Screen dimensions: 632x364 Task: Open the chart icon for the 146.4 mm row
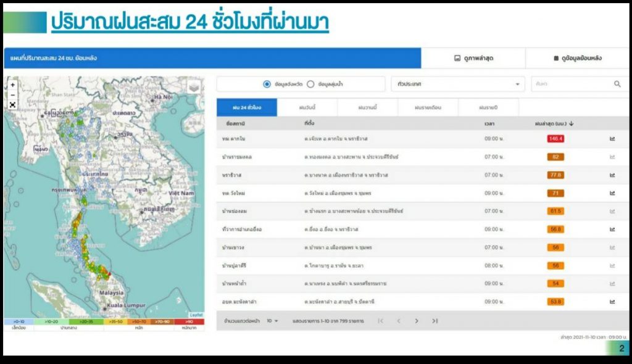(x=612, y=139)
